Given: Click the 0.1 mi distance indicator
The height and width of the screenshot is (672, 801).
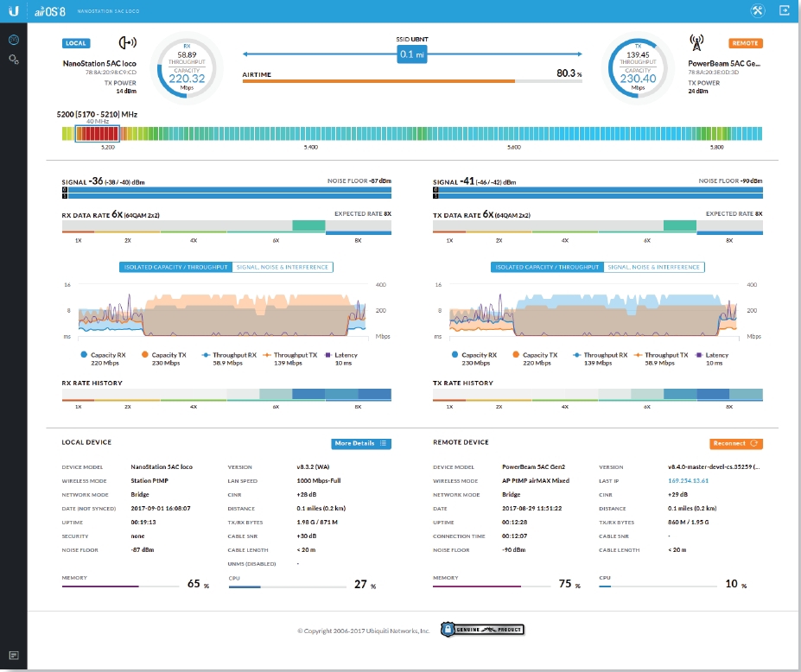Looking at the screenshot, I should click(x=411, y=54).
